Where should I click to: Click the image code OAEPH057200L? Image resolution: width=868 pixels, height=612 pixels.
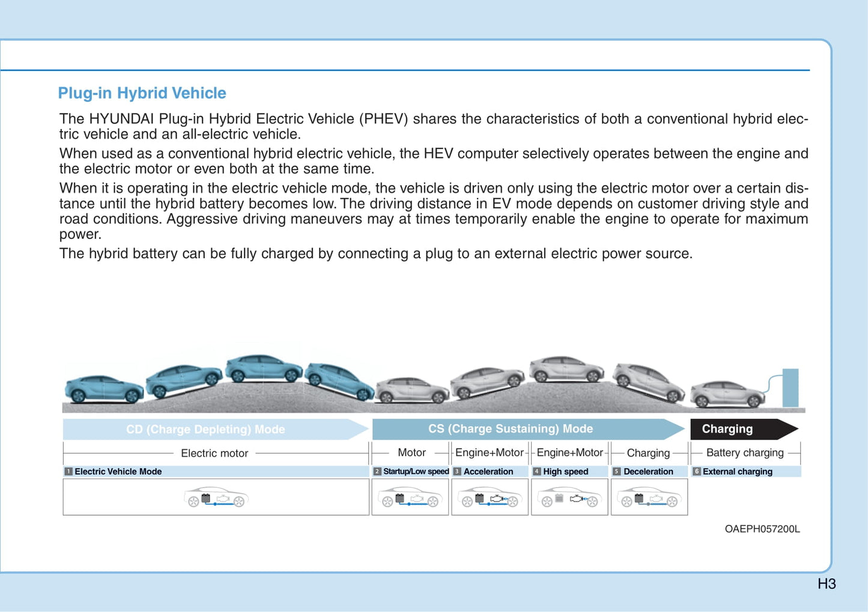coord(762,529)
